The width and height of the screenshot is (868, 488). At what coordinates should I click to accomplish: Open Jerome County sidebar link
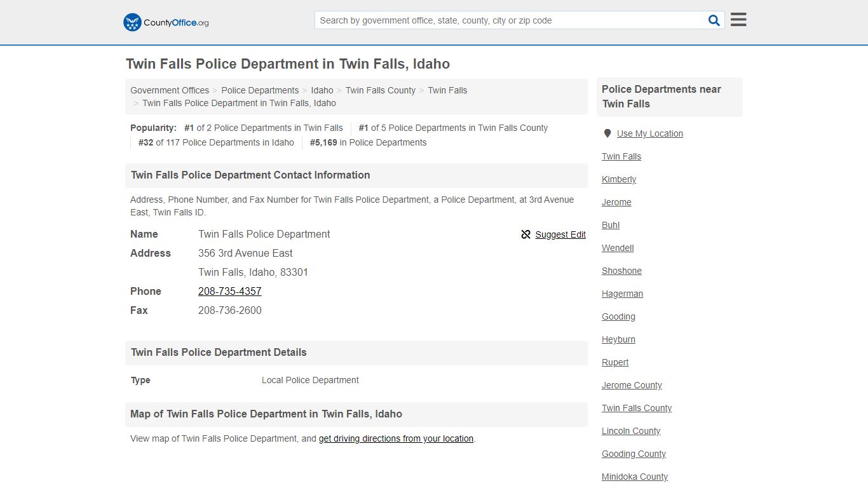(632, 385)
